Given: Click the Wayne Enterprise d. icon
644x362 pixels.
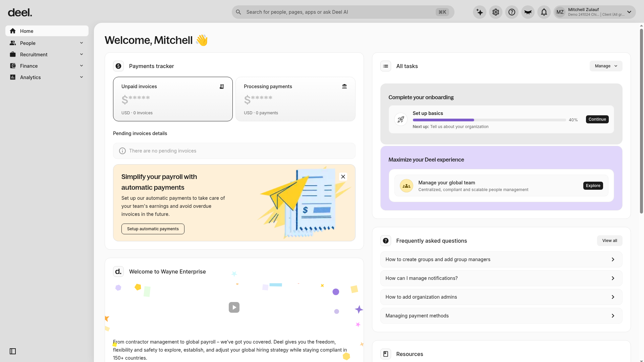Looking at the screenshot, I should click(x=118, y=271).
